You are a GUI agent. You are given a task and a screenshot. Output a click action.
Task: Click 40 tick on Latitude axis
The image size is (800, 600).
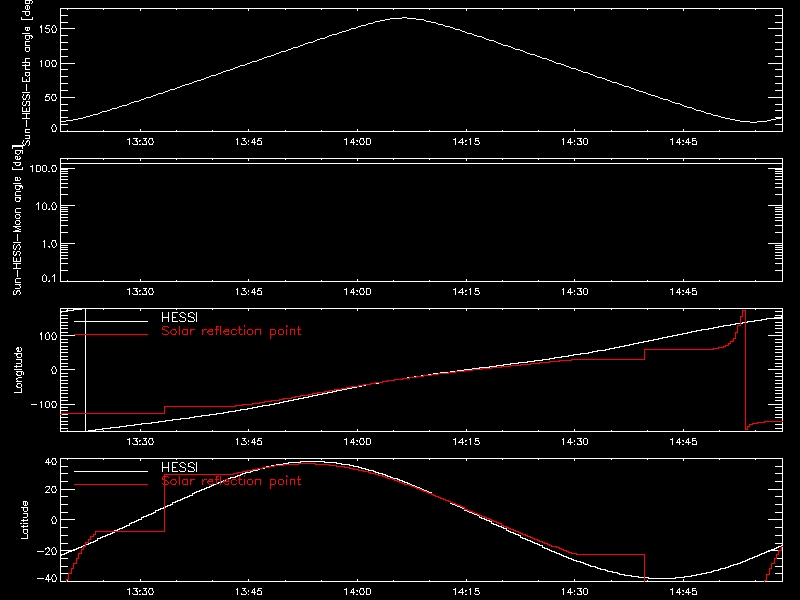tap(52, 462)
